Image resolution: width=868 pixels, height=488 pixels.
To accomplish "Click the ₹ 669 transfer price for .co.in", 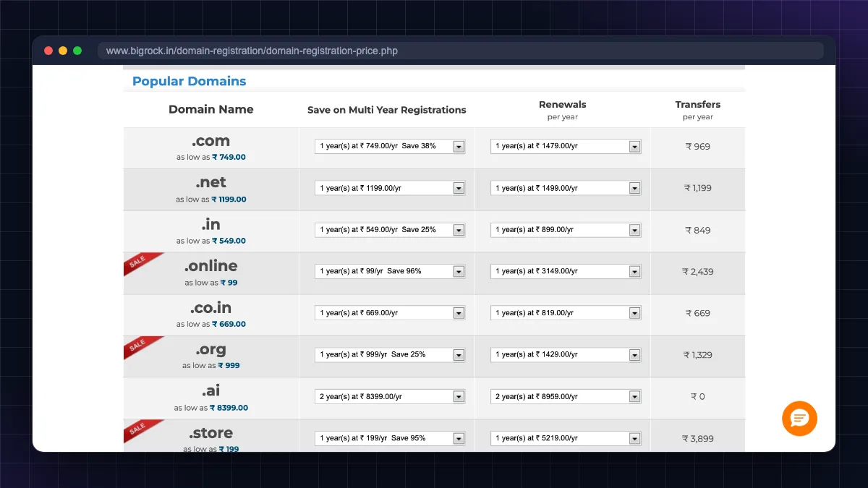I will (698, 313).
